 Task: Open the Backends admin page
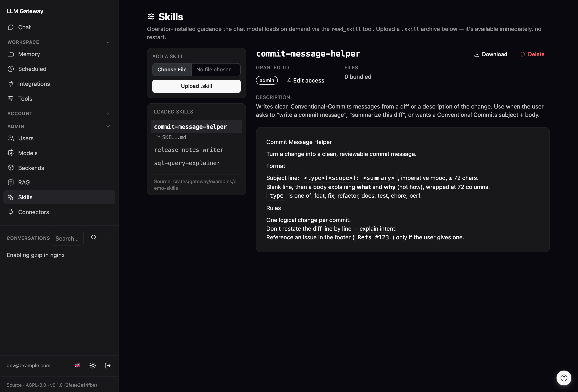coord(59,168)
